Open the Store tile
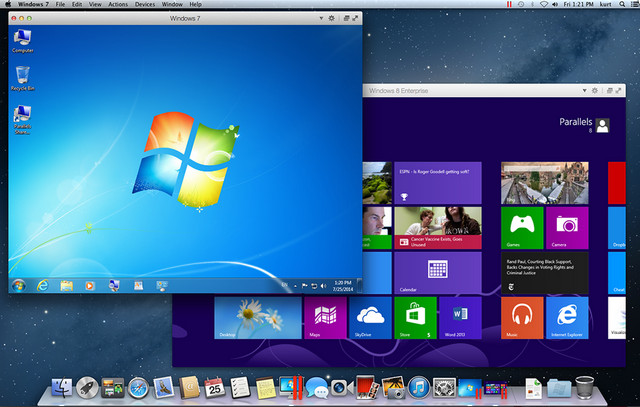640x407 pixels. coord(415,318)
